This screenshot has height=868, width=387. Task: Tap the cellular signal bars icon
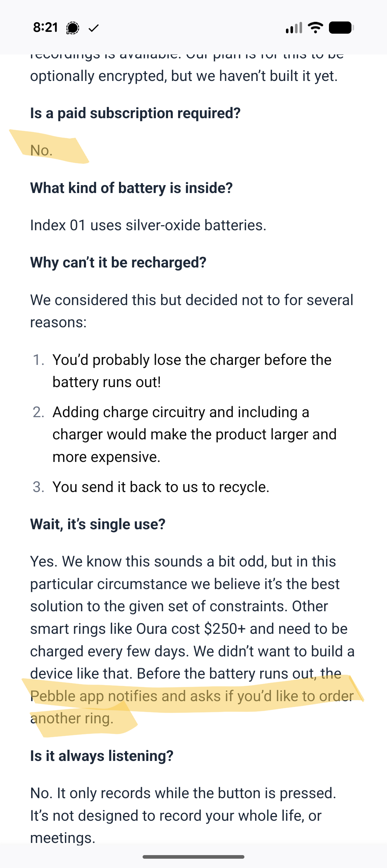tap(294, 28)
